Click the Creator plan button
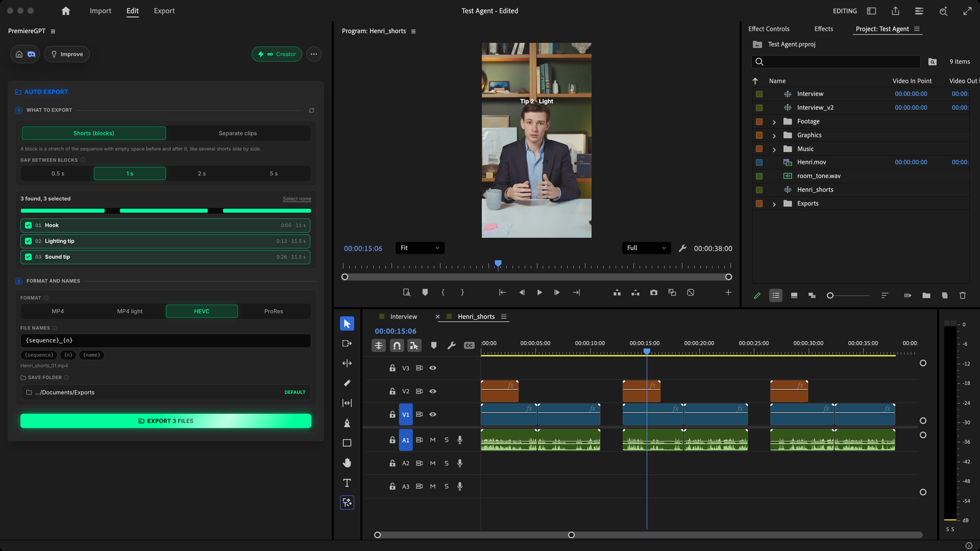This screenshot has height=551, width=980. click(276, 54)
